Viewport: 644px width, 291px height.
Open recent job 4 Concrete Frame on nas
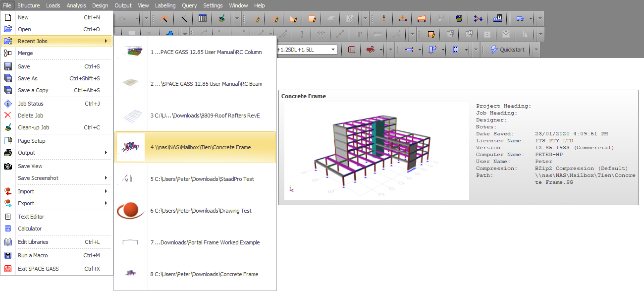pyautogui.click(x=195, y=147)
